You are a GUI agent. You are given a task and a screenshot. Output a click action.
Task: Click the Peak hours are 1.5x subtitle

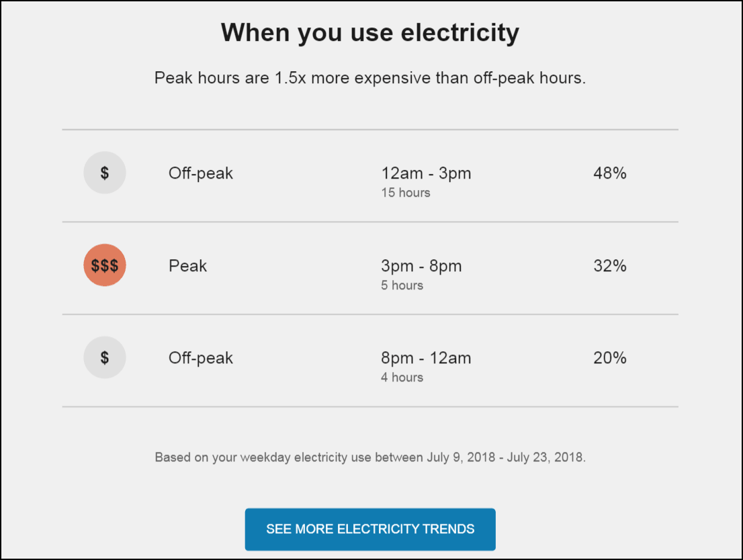click(x=370, y=78)
